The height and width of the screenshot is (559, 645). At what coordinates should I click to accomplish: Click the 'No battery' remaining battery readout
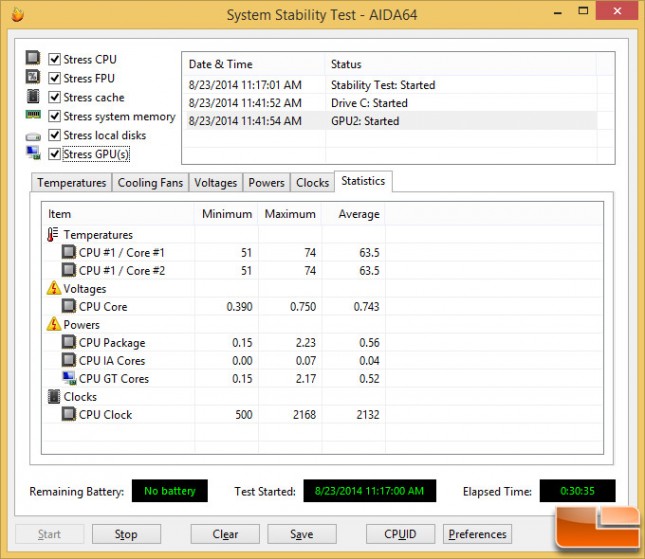click(169, 491)
